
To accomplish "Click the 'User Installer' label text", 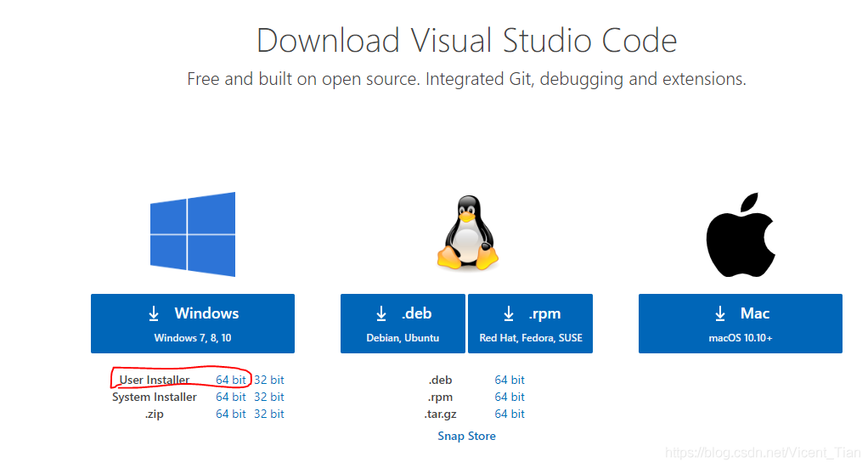I will tap(155, 380).
